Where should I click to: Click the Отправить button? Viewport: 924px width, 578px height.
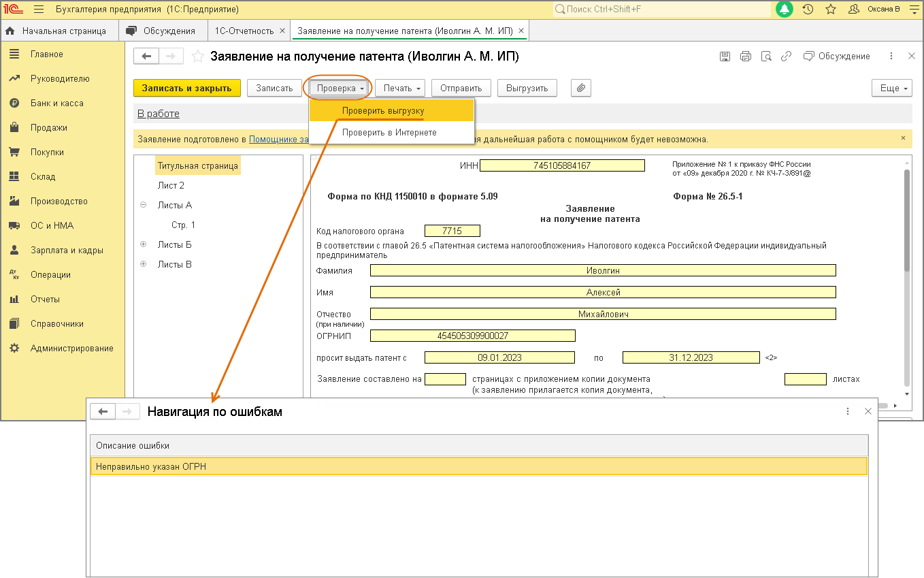point(461,88)
